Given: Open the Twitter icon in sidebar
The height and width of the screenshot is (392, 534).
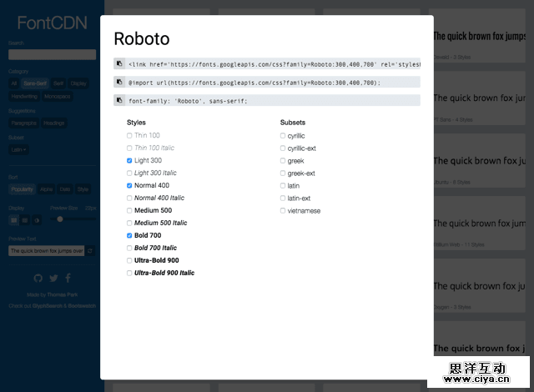Looking at the screenshot, I should point(53,279).
